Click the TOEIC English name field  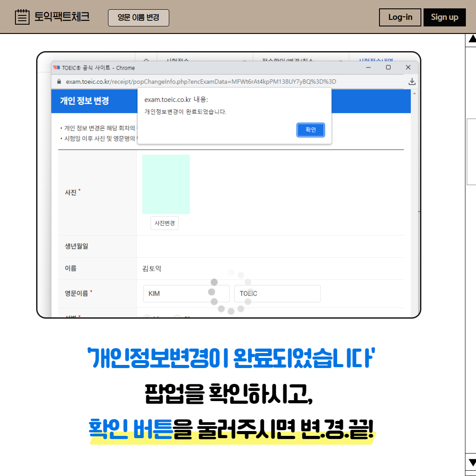point(277,294)
